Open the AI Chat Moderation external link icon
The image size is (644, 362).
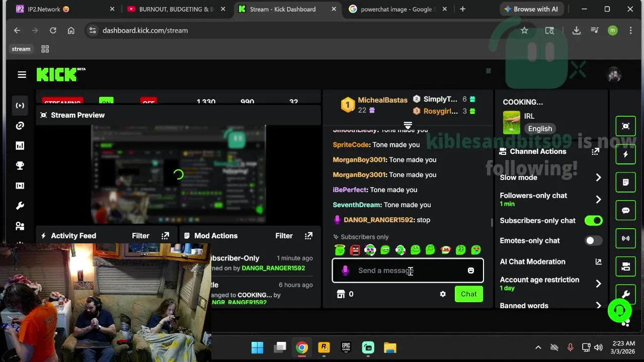598,261
